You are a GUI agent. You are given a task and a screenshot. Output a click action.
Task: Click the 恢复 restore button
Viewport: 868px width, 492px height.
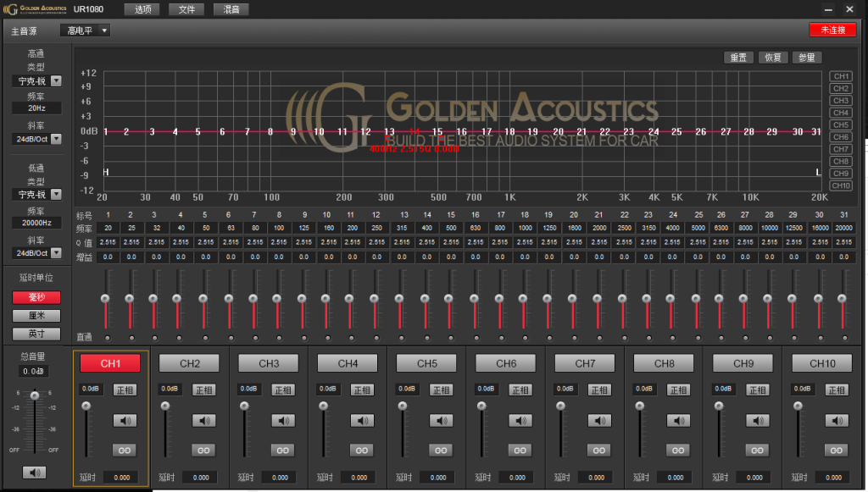[773, 58]
